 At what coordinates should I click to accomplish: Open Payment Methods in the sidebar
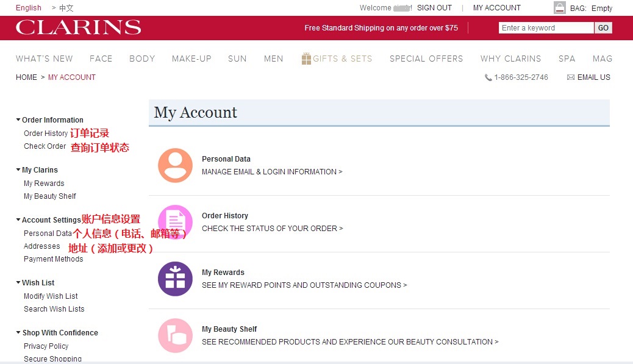click(x=53, y=259)
